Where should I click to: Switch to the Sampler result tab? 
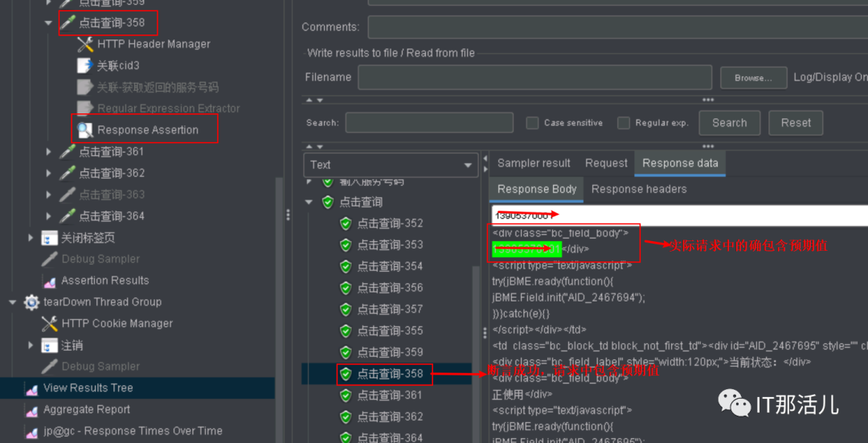pyautogui.click(x=534, y=163)
